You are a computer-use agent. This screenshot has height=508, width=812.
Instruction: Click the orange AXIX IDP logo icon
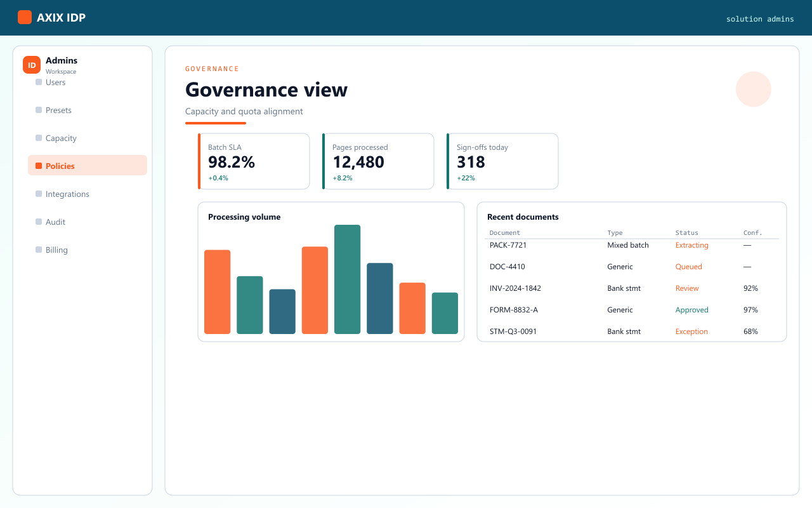25,17
